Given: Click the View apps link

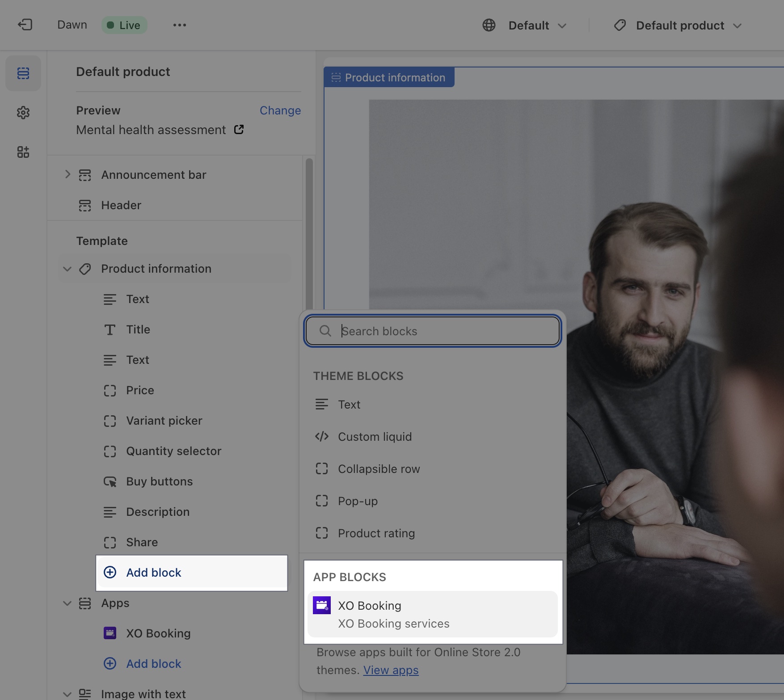Looking at the screenshot, I should point(391,670).
